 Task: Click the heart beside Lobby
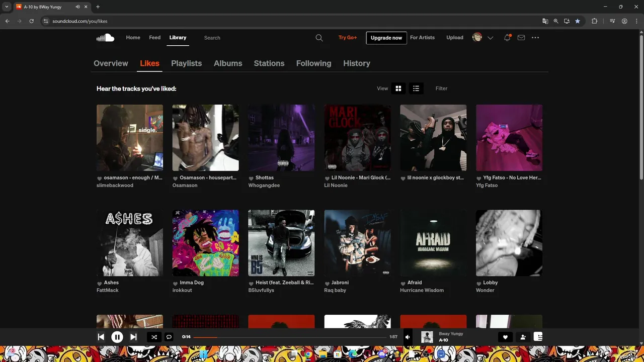click(x=478, y=283)
